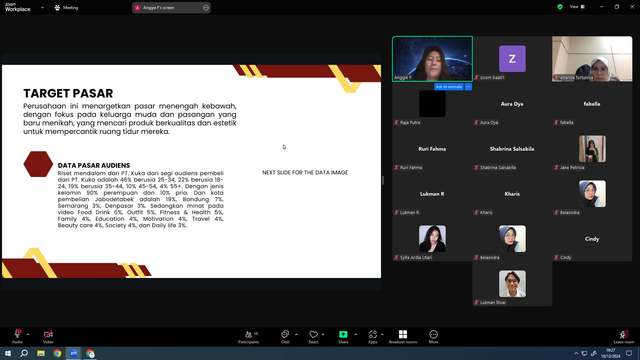
Task: Open Anggie F's screen share options
Action: point(206,7)
